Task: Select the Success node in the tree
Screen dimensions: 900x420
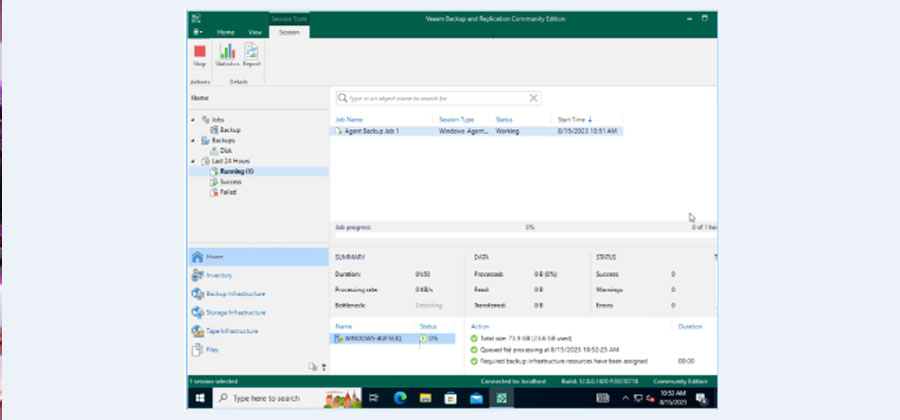Action: coord(230,182)
